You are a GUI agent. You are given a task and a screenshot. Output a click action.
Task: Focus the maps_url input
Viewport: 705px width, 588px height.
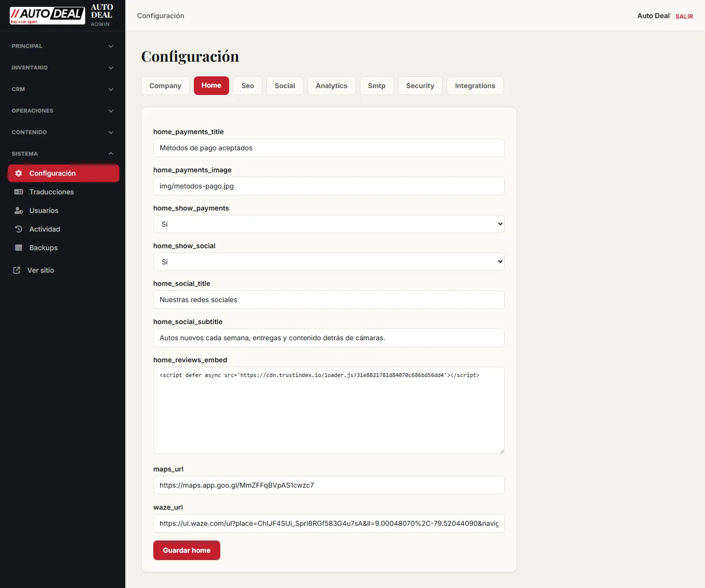329,485
